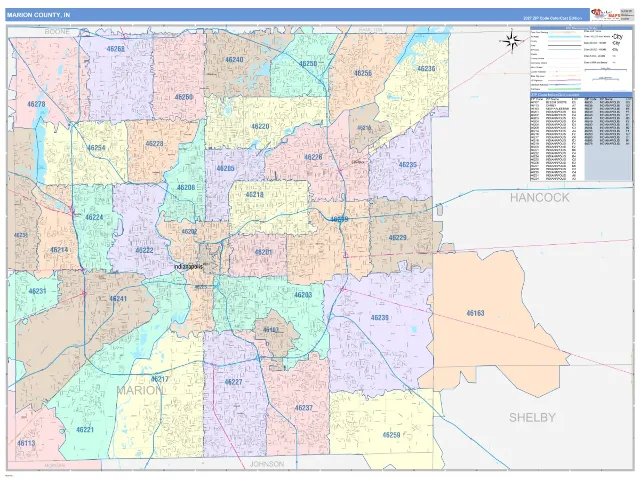Image resolution: width=640 pixels, height=480 pixels.
Task: Select ZIP code label 46237
Action: [304, 408]
